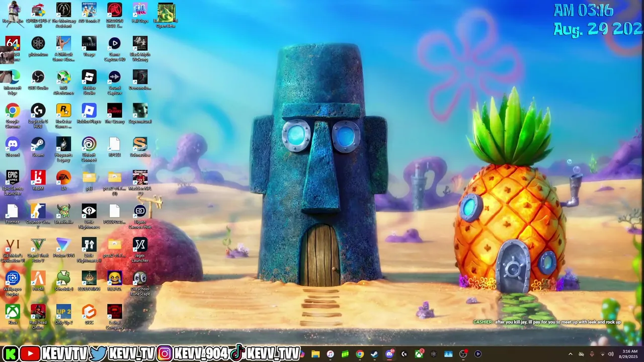
Task: Open the Jagex Launcher shortcut
Action: (x=140, y=250)
